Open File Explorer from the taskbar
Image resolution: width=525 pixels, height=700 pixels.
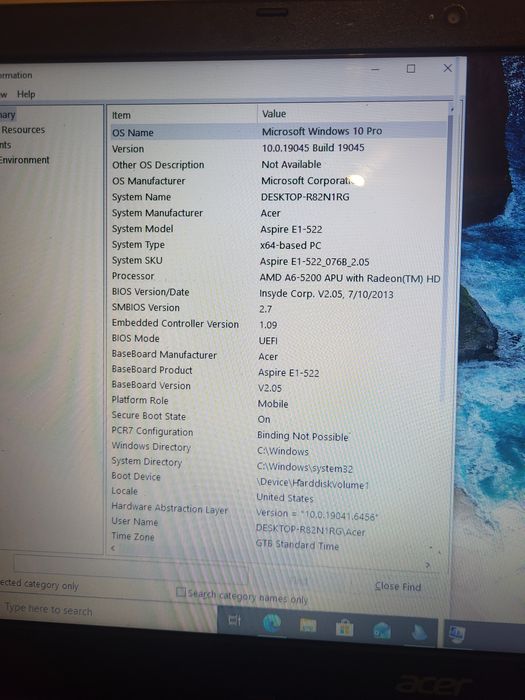(308, 626)
